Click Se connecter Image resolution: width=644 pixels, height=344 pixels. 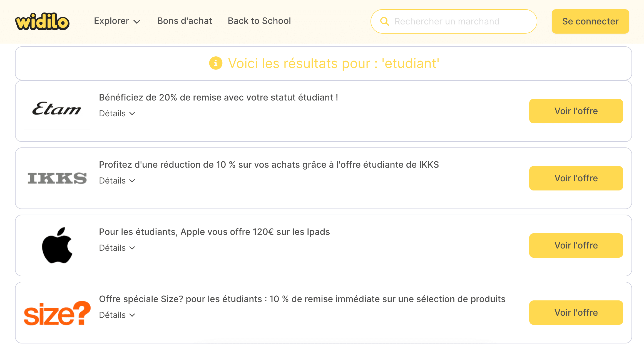(590, 21)
